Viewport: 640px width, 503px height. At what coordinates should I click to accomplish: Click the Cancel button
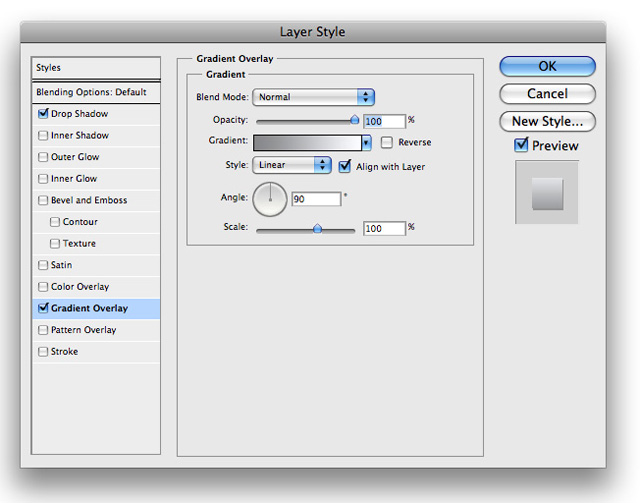coord(547,94)
